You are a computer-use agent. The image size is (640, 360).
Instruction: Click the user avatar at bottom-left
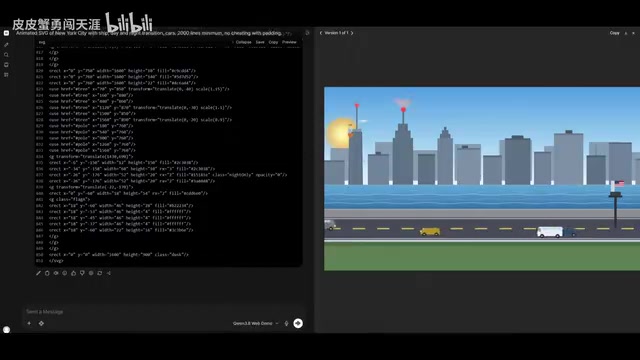point(6,329)
